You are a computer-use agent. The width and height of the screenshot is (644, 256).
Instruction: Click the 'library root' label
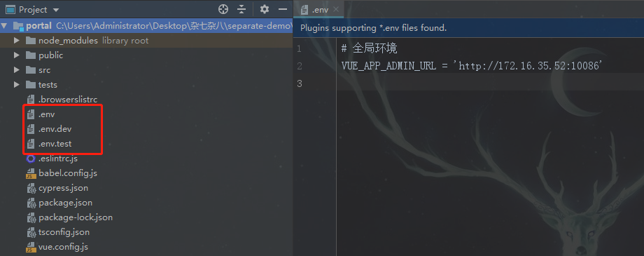pyautogui.click(x=125, y=41)
